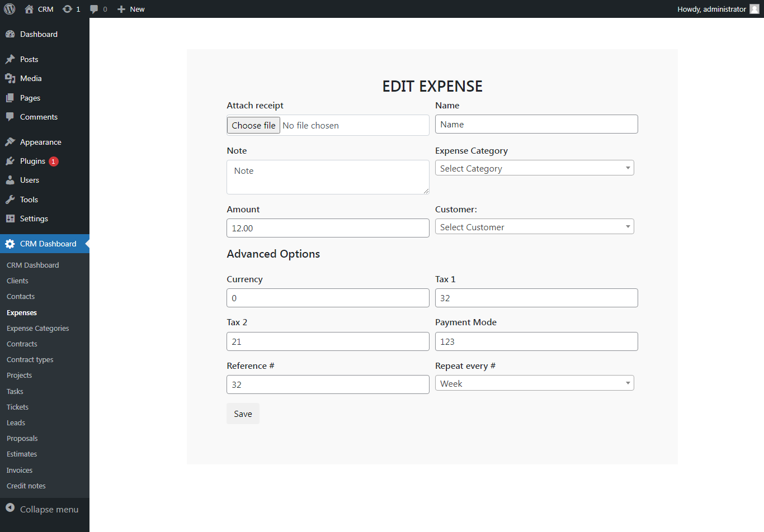Click the Save button
This screenshot has width=764, height=532.
click(x=243, y=414)
